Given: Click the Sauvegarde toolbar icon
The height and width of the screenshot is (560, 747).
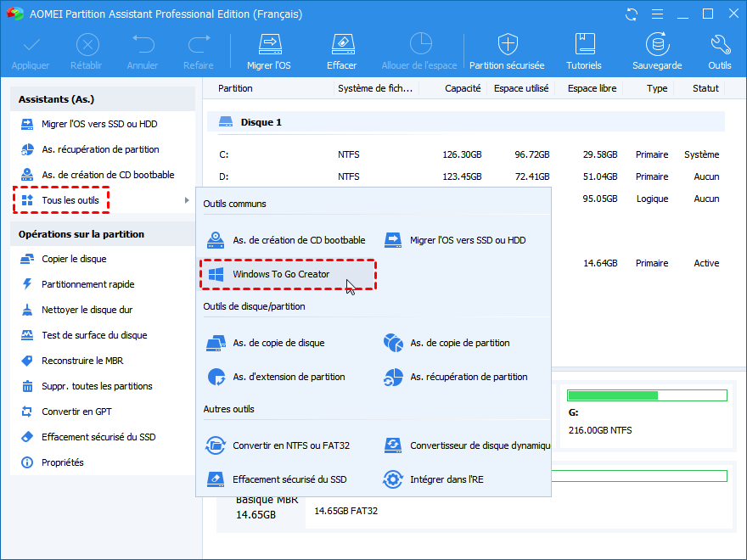Looking at the screenshot, I should 656,44.
